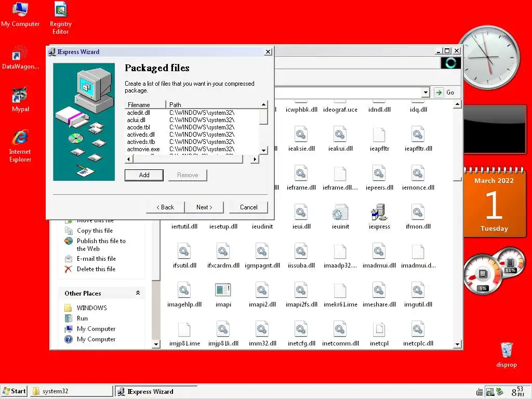Select the iexpress file icon
The image size is (532, 399).
379,217
